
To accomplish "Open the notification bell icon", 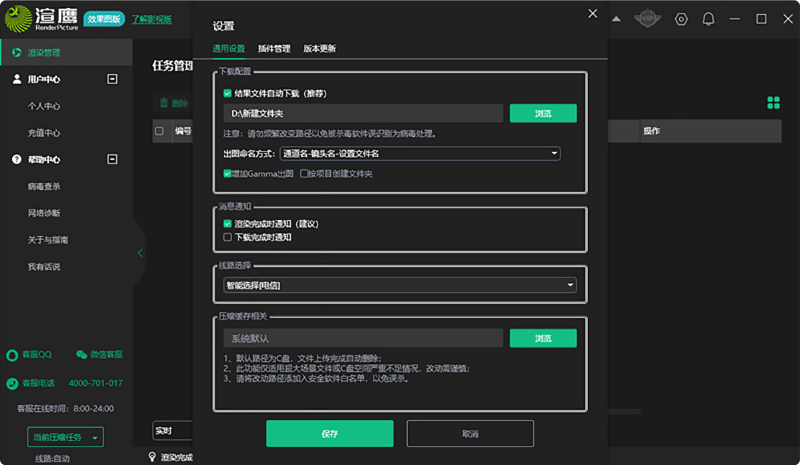I will (708, 19).
